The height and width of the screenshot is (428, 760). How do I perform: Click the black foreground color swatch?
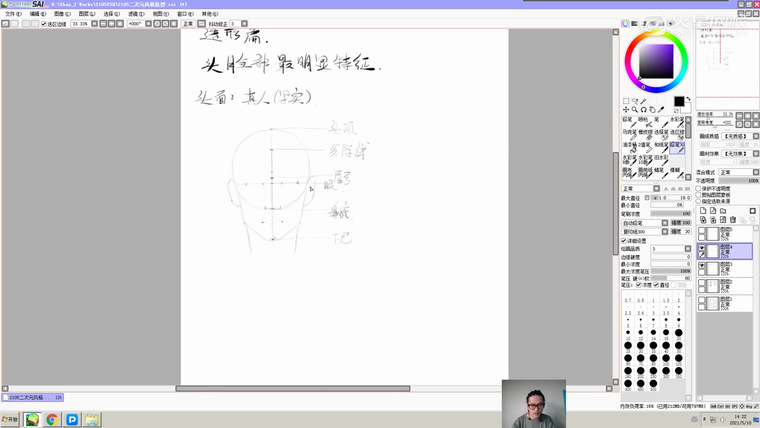678,101
